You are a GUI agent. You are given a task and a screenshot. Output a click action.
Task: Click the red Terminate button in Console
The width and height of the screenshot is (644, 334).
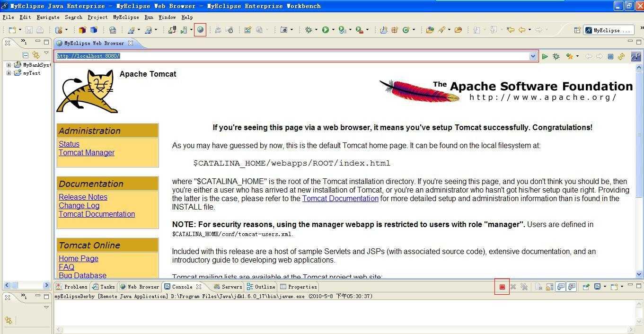click(502, 287)
